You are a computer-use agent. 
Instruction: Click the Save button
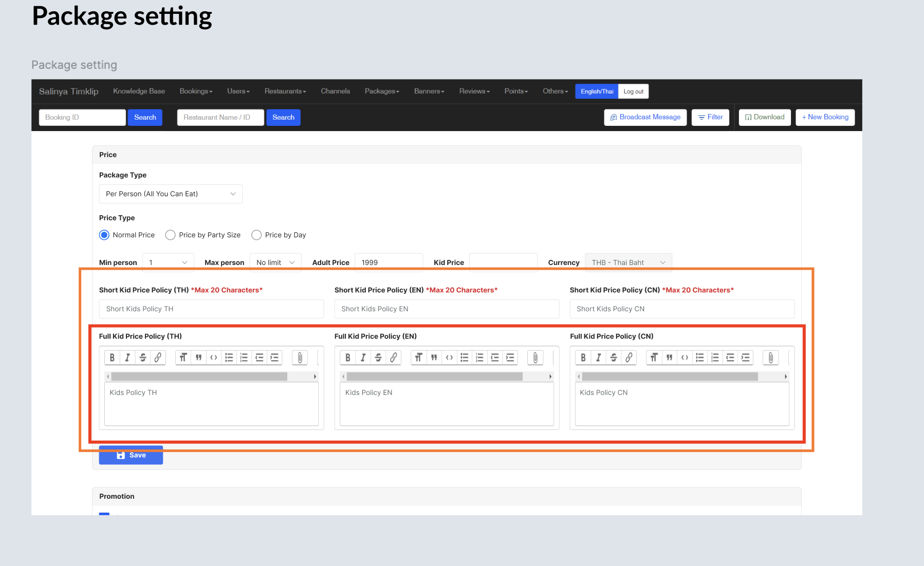tap(131, 455)
